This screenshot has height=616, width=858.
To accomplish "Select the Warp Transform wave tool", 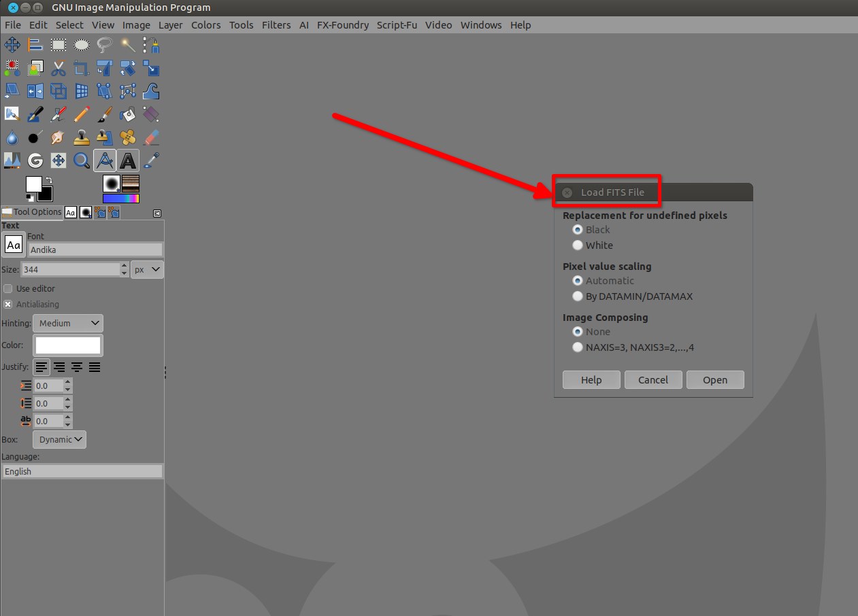I will pos(151,90).
